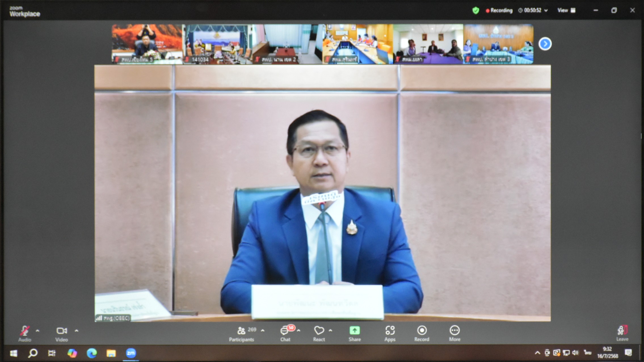Image resolution: width=644 pixels, height=362 pixels.
Task: Leave the meeting
Action: 622,333
